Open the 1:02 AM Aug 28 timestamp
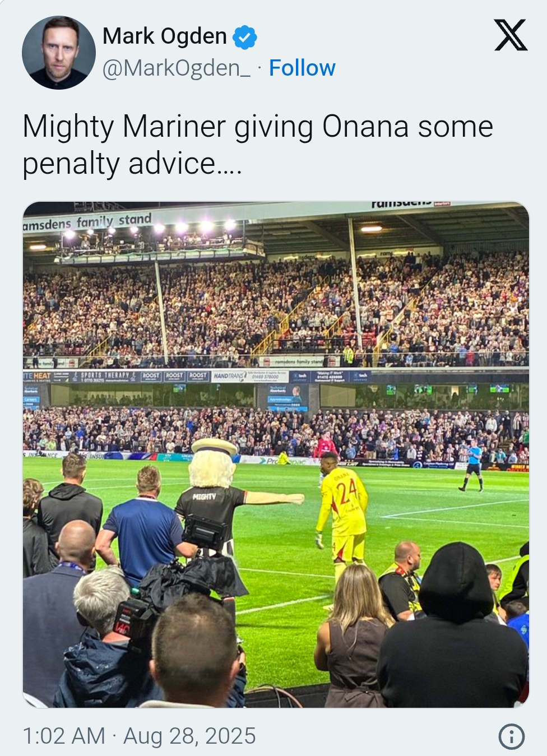Screen dimensions: 547x756 pos(139,736)
